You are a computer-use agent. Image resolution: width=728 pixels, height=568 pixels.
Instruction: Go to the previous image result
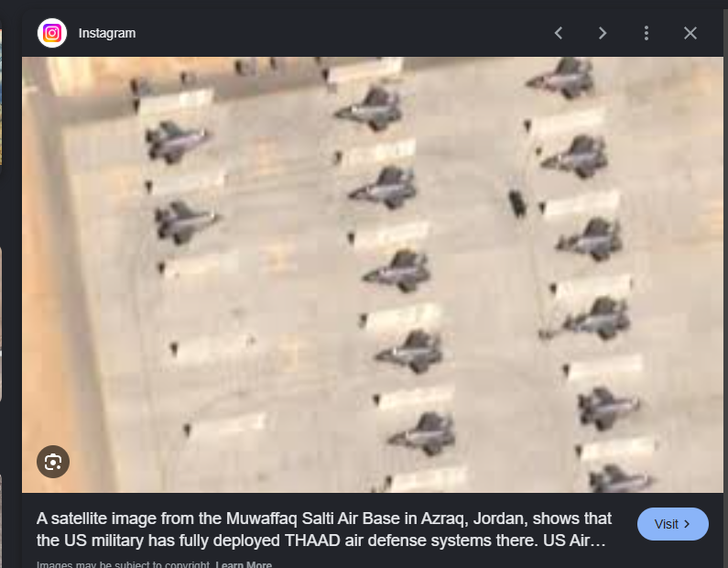(x=559, y=33)
